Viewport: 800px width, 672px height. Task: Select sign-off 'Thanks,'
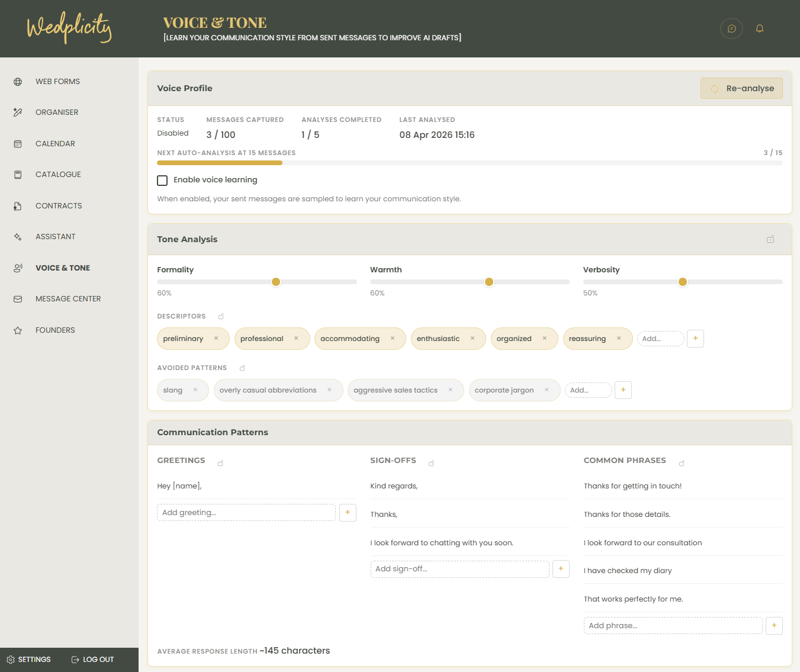384,515
